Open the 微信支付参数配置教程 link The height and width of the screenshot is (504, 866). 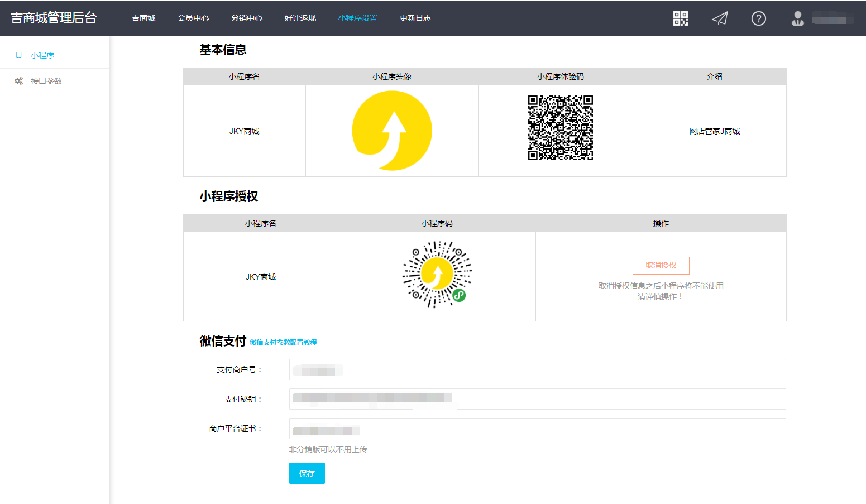click(x=283, y=343)
